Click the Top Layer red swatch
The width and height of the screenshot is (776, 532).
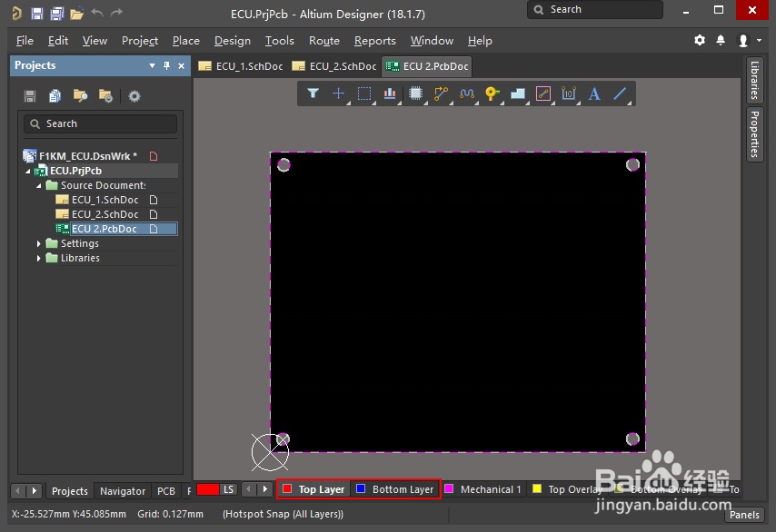pos(287,488)
